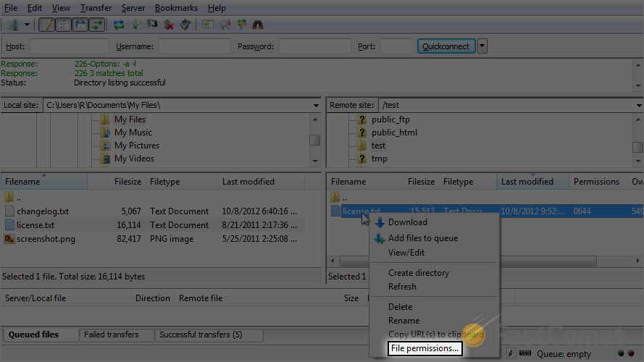
Task: Click into the Host field
Action: click(x=70, y=46)
